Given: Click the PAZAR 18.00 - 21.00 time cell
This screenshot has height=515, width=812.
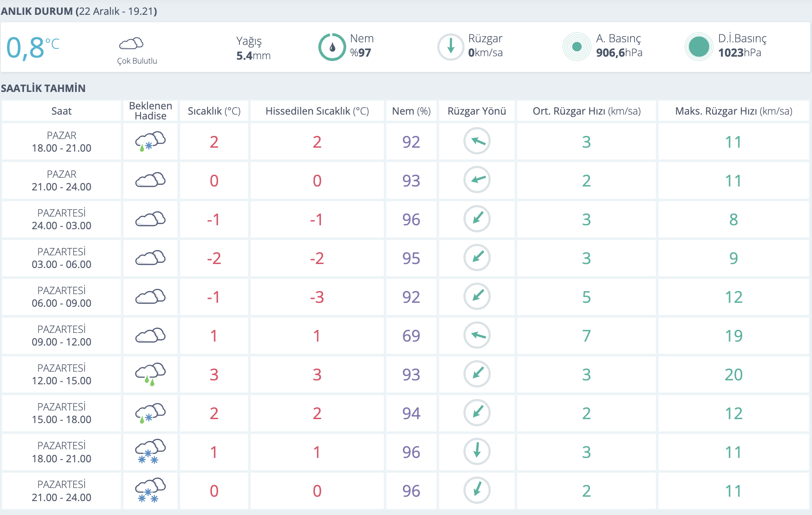Looking at the screenshot, I should click(61, 142).
